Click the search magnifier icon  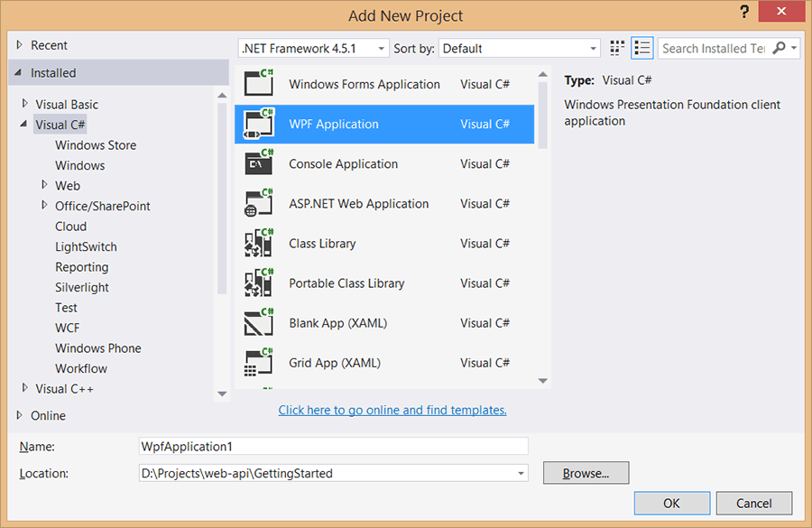(x=779, y=48)
